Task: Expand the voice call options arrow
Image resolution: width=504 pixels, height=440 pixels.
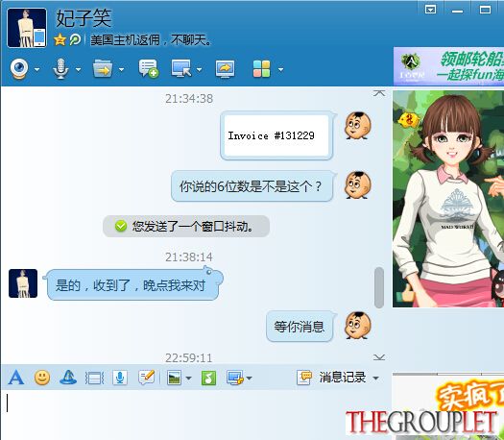Action: [x=78, y=69]
